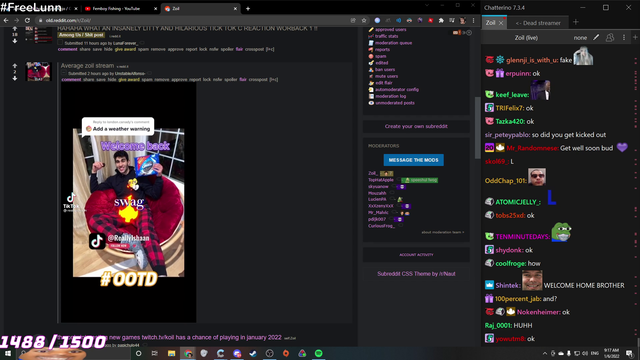Open moderator TopHatApple's profile
Screen dimensions: 640x360
point(381,180)
